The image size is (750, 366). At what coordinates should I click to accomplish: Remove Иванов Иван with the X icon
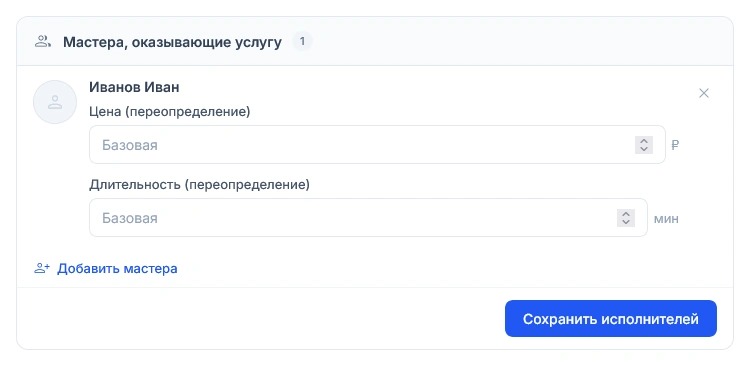click(704, 93)
